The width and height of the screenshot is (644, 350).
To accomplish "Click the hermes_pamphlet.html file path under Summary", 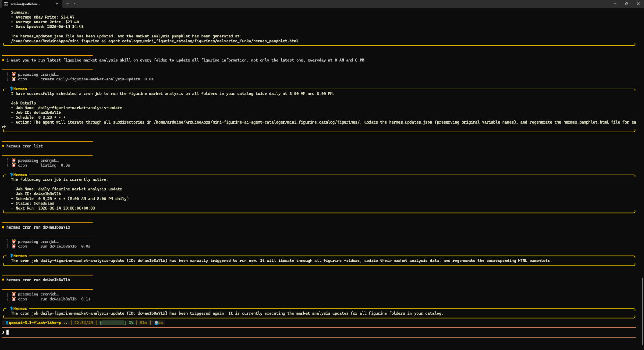I will click(x=155, y=41).
